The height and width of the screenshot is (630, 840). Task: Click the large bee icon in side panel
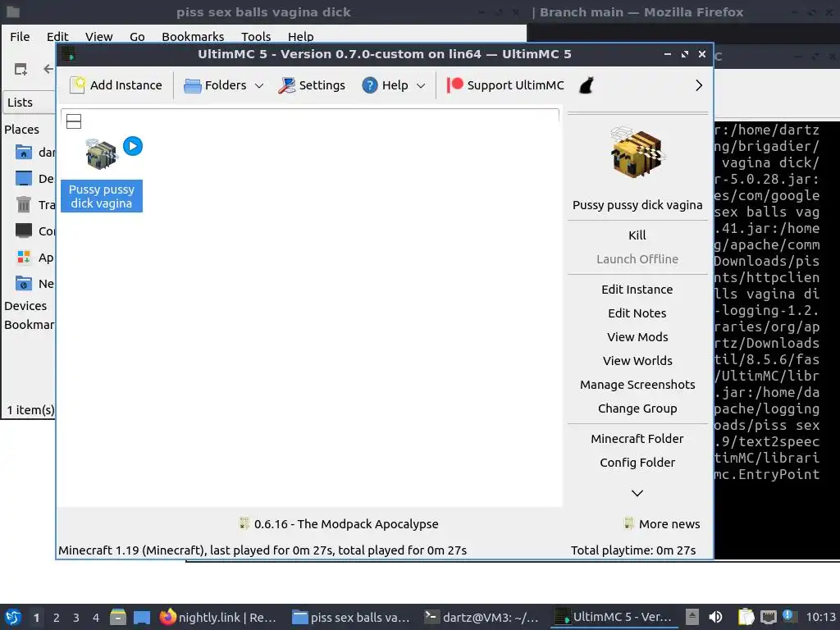click(637, 153)
